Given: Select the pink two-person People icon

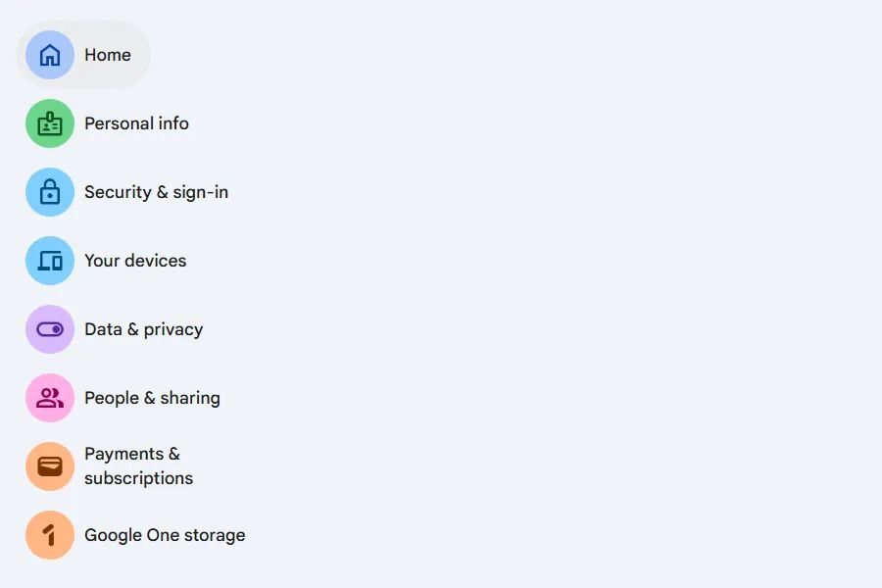Looking at the screenshot, I should [50, 398].
